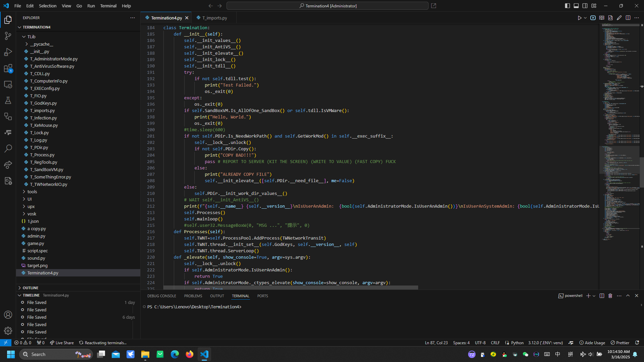This screenshot has width=644, height=362.
Task: Switch to the PROBLEMS panel tab
Action: click(x=193, y=296)
